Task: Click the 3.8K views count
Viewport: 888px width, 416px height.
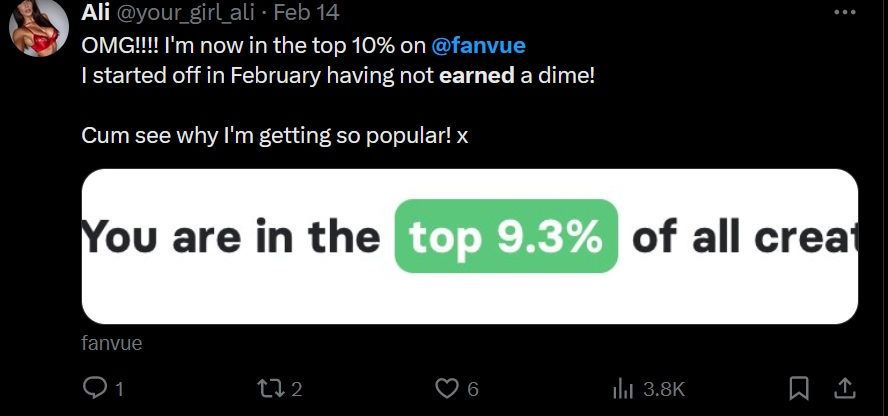Action: click(x=664, y=389)
